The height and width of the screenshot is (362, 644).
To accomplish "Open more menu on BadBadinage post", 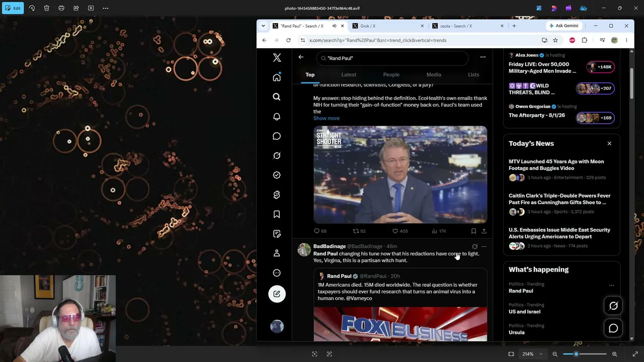I will (484, 246).
